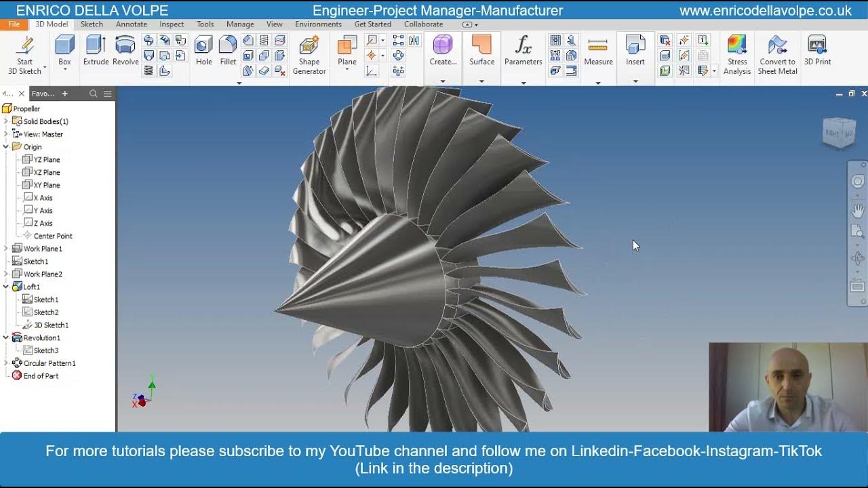The image size is (868, 488).
Task: Open the browser panel hamburger menu
Action: tap(108, 94)
